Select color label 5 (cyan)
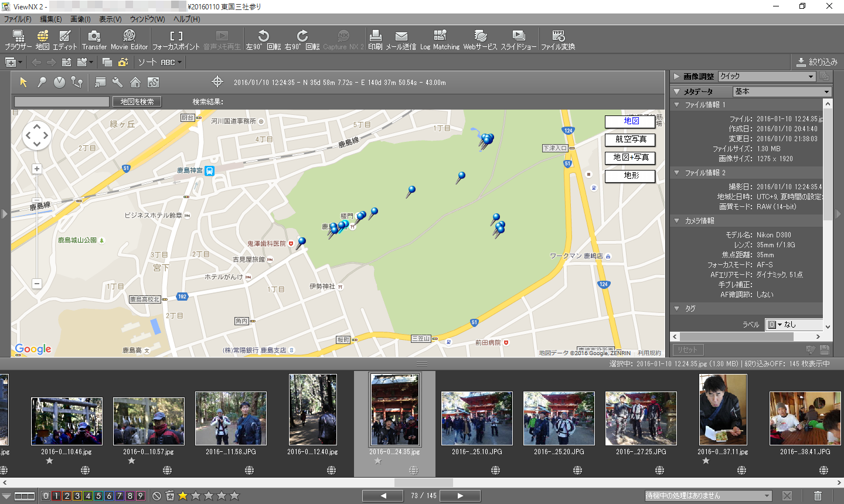Image resolution: width=844 pixels, height=504 pixels. tap(98, 496)
